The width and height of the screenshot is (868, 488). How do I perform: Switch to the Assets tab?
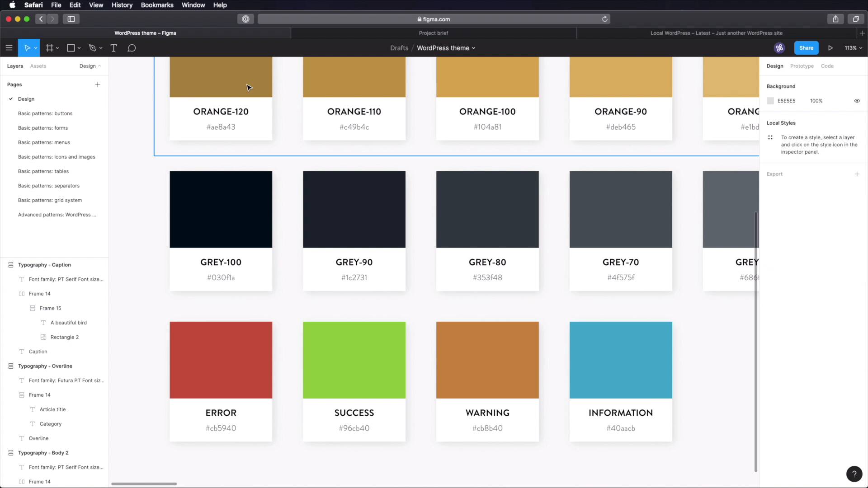[38, 66]
